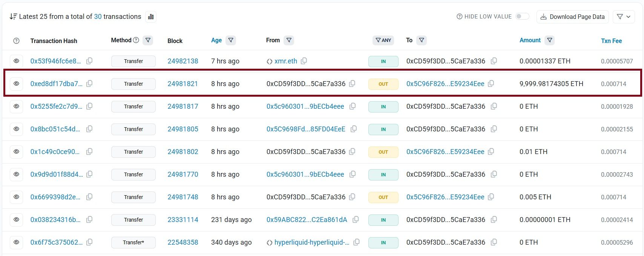Preview transaction 0xed8df17dba7 with the eye icon
This screenshot has height=256, width=644.
pyautogui.click(x=16, y=83)
